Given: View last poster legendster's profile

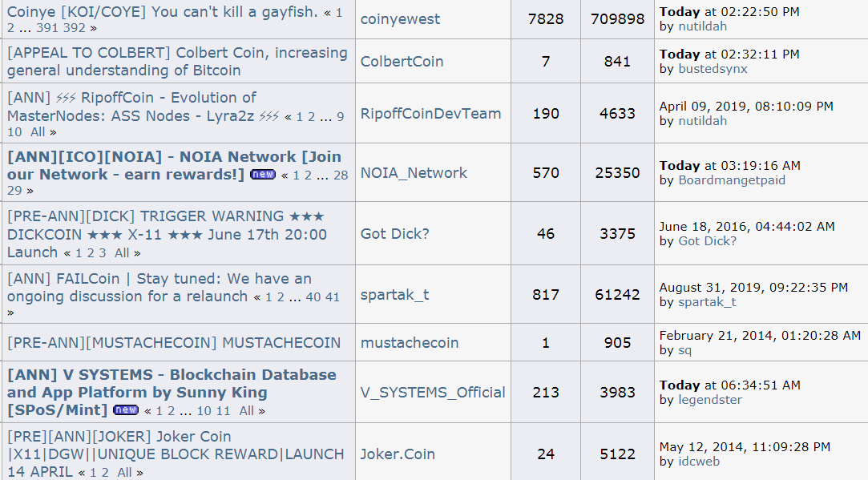Looking at the screenshot, I should tap(710, 400).
